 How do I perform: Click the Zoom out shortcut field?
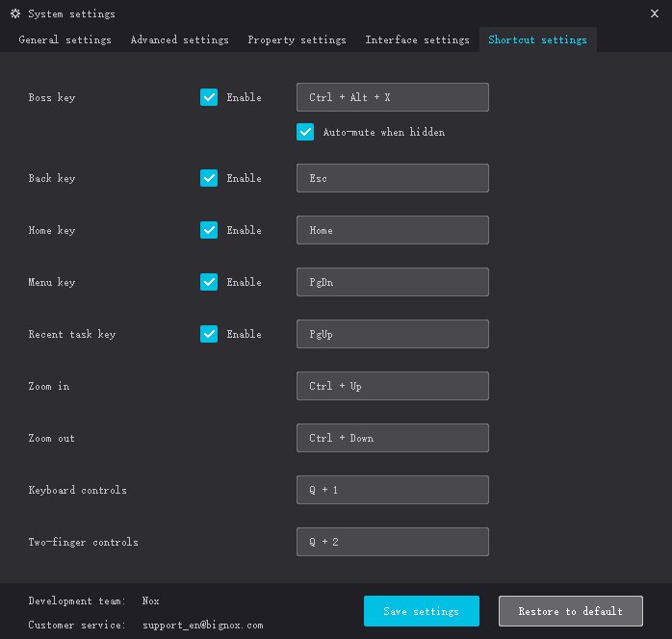[392, 438]
